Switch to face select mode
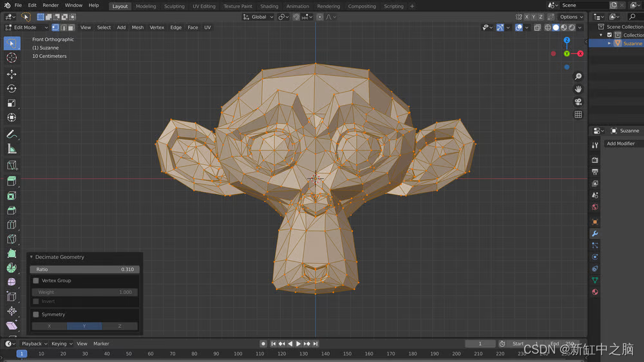This screenshot has width=644, height=362. pyautogui.click(x=71, y=28)
